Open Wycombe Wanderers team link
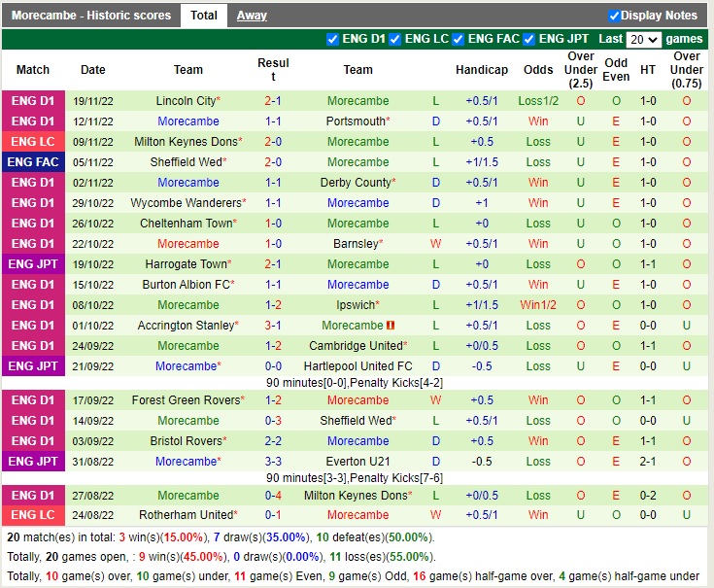714x588 pixels. tap(186, 203)
